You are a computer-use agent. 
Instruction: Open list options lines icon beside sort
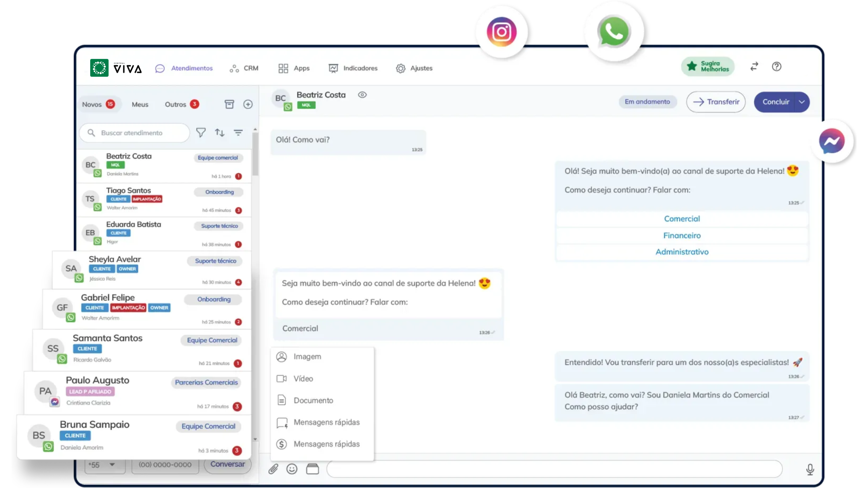tap(238, 133)
